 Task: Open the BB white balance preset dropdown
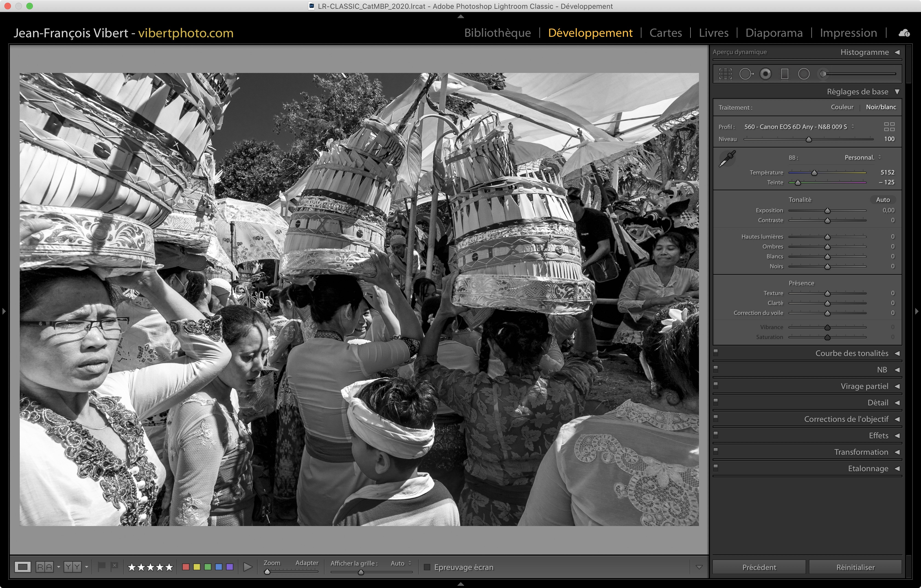coord(863,158)
